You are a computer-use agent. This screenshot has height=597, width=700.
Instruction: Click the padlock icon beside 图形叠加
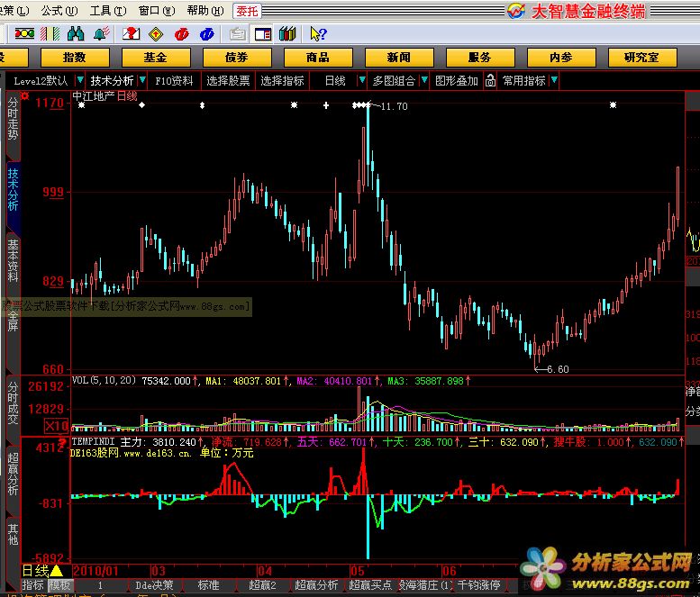pyautogui.click(x=490, y=81)
